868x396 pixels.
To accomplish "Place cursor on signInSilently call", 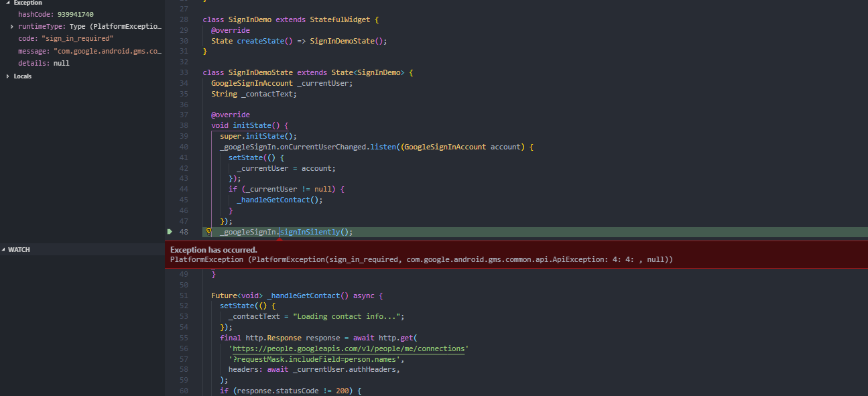I will (x=308, y=231).
